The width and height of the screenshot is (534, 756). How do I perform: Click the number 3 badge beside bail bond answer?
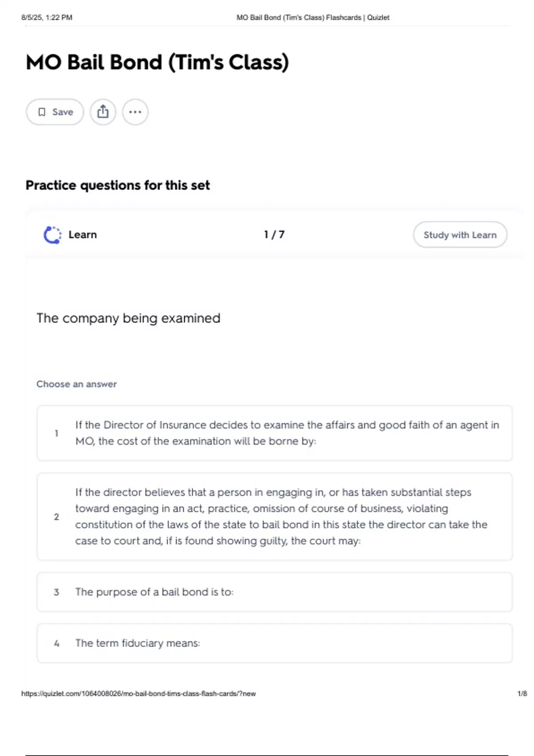57,592
